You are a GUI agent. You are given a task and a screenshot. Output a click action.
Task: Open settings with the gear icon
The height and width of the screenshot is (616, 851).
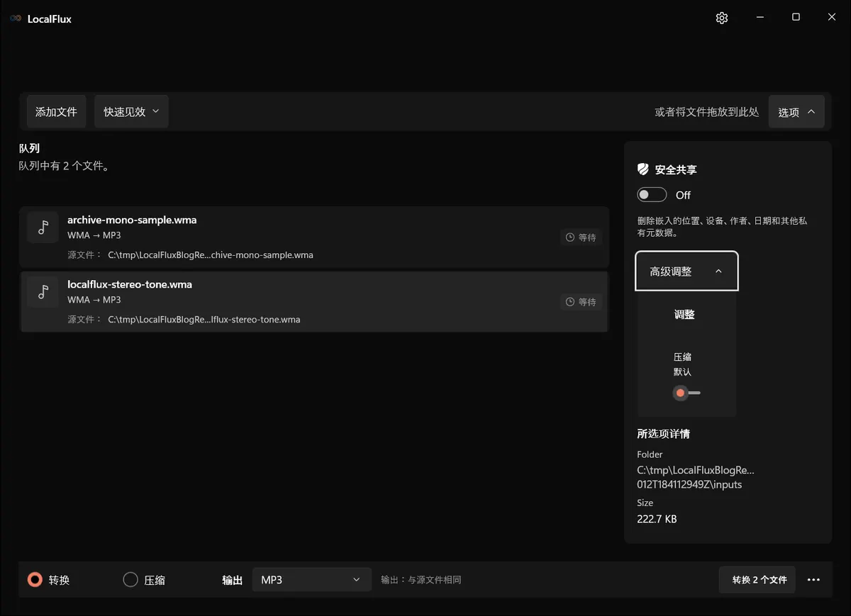tap(722, 18)
